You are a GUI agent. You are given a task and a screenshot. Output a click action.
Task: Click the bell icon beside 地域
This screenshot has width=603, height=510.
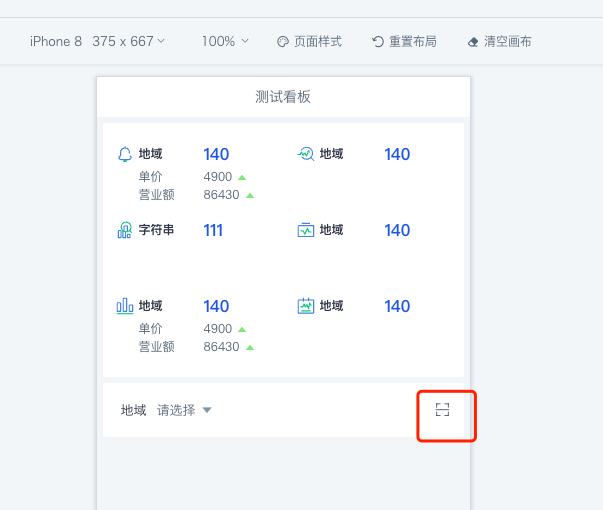(x=125, y=154)
